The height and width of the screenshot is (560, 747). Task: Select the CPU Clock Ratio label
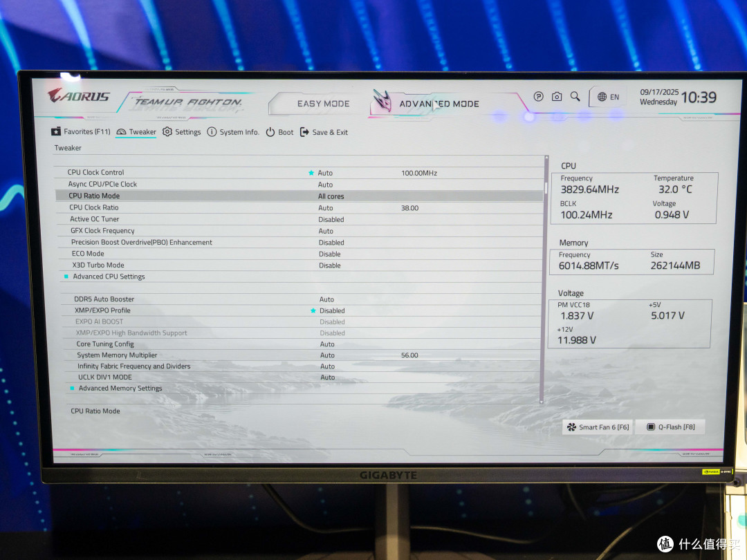[94, 207]
